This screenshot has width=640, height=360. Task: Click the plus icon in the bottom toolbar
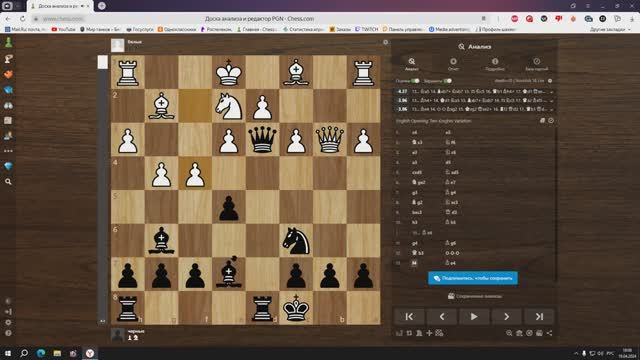429,333
